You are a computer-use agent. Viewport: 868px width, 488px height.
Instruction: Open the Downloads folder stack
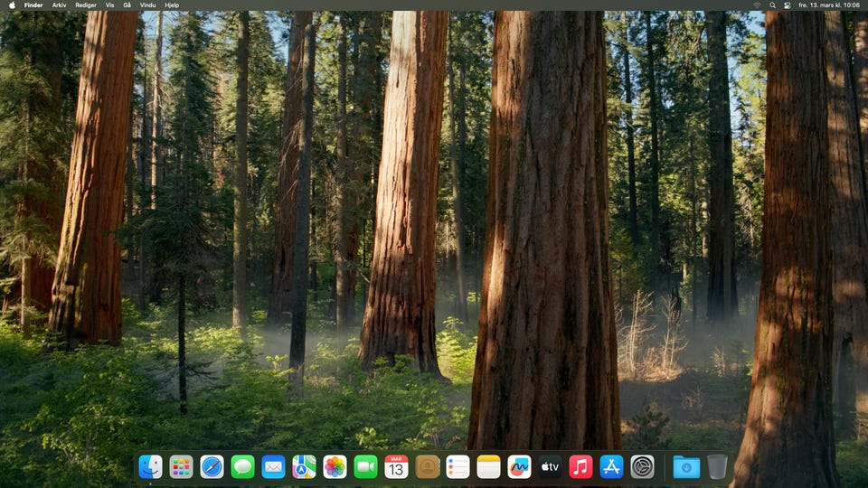tap(686, 466)
